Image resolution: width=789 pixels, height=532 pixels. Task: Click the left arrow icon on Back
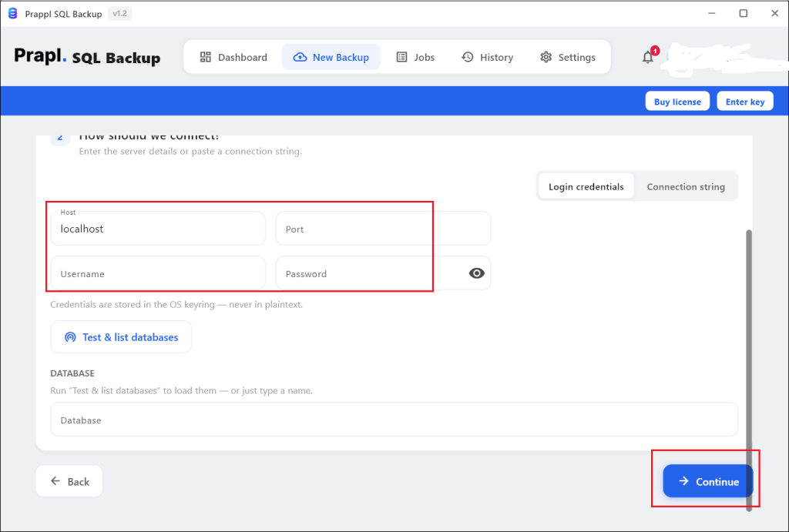point(55,481)
